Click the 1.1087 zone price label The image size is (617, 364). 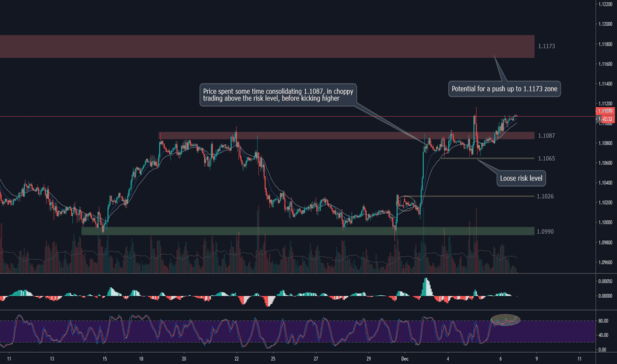pyautogui.click(x=546, y=136)
